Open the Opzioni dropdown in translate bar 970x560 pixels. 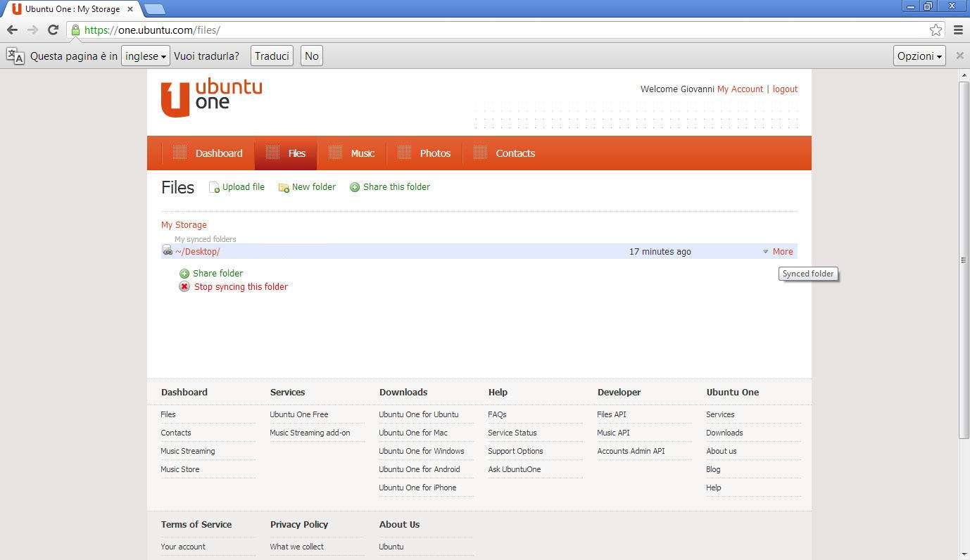pos(919,56)
